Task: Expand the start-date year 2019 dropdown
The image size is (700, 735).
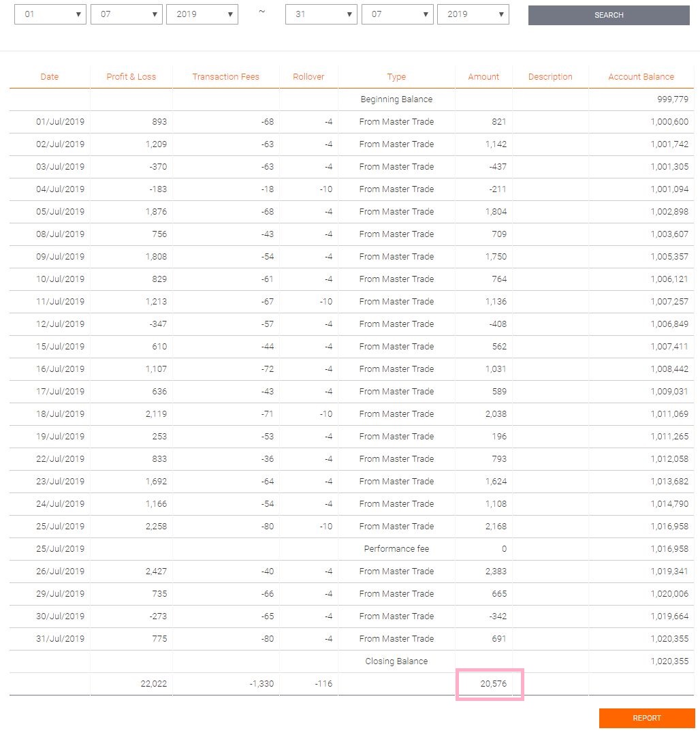Action: pos(202,14)
